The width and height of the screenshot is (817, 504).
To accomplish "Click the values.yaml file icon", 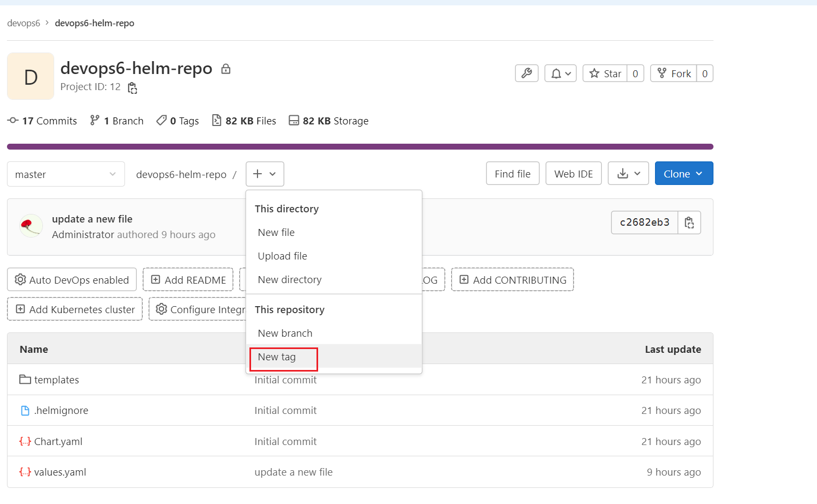I will click(25, 472).
